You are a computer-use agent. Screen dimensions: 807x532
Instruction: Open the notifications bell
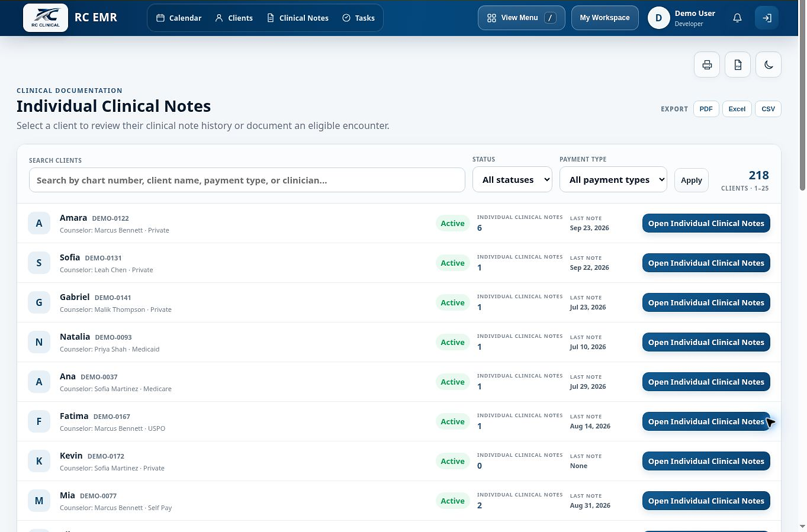[x=737, y=18]
